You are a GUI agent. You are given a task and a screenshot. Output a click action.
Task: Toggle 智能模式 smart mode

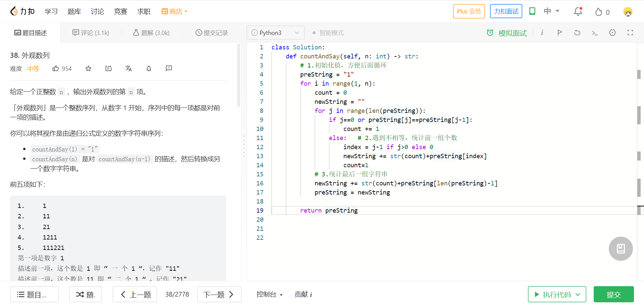[x=328, y=33]
